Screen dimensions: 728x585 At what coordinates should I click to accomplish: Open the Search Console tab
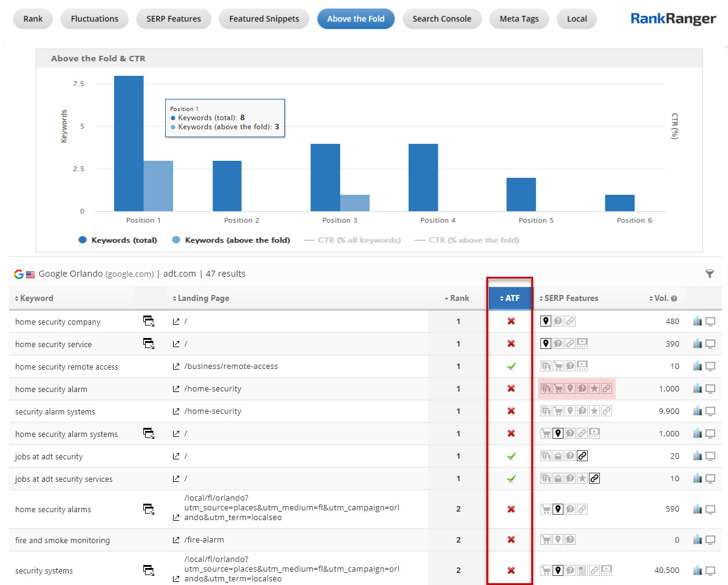click(441, 19)
